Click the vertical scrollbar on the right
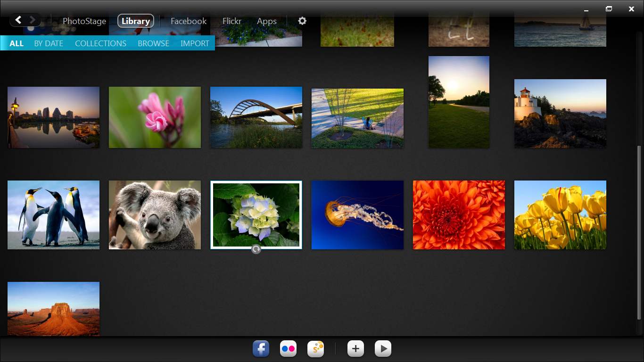Viewport: 644px width, 362px height. [x=639, y=231]
